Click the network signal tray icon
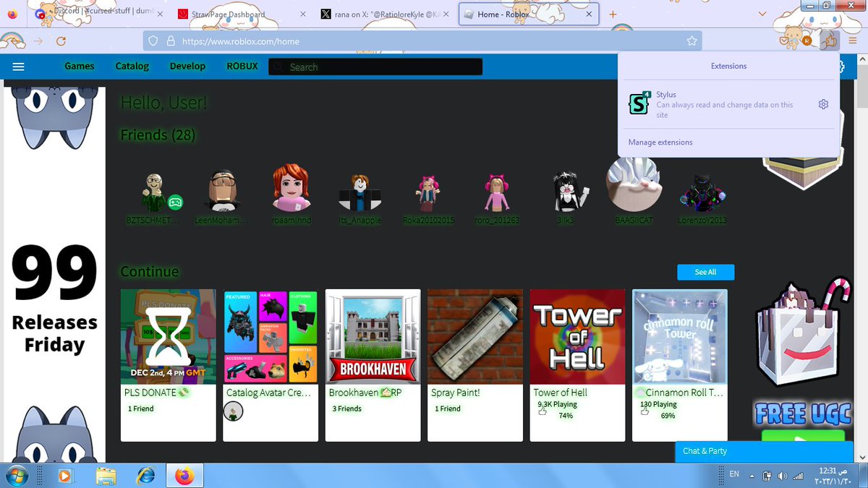 click(798, 476)
